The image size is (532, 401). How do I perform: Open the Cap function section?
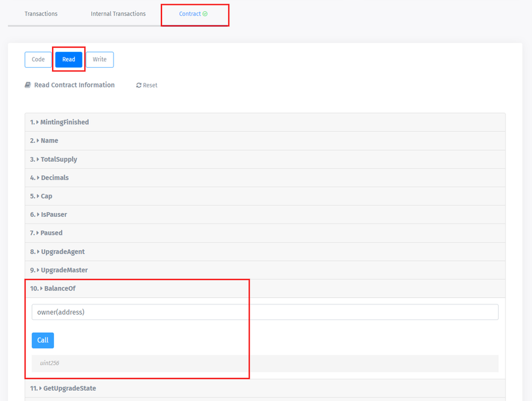[x=46, y=196]
